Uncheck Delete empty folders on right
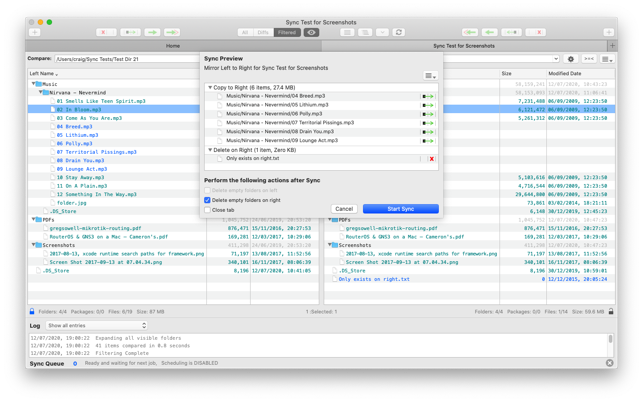The width and height of the screenshot is (643, 402). tap(207, 200)
